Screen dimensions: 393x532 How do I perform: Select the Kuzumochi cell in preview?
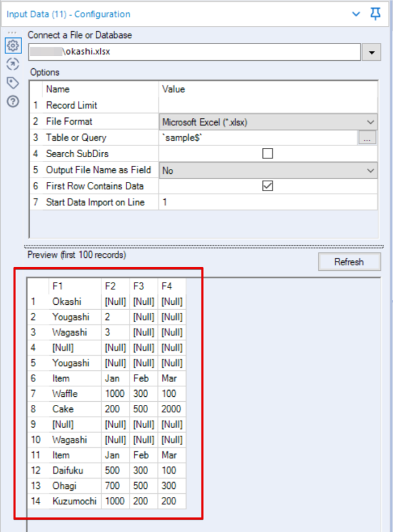[x=74, y=501]
